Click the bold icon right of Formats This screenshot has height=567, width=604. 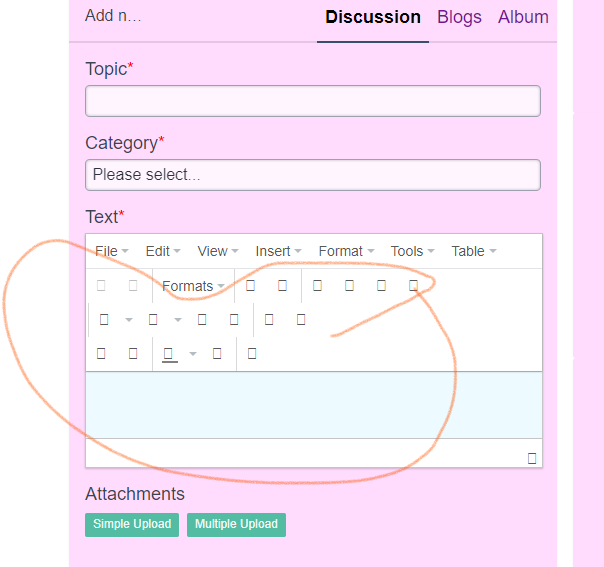pyautogui.click(x=251, y=286)
